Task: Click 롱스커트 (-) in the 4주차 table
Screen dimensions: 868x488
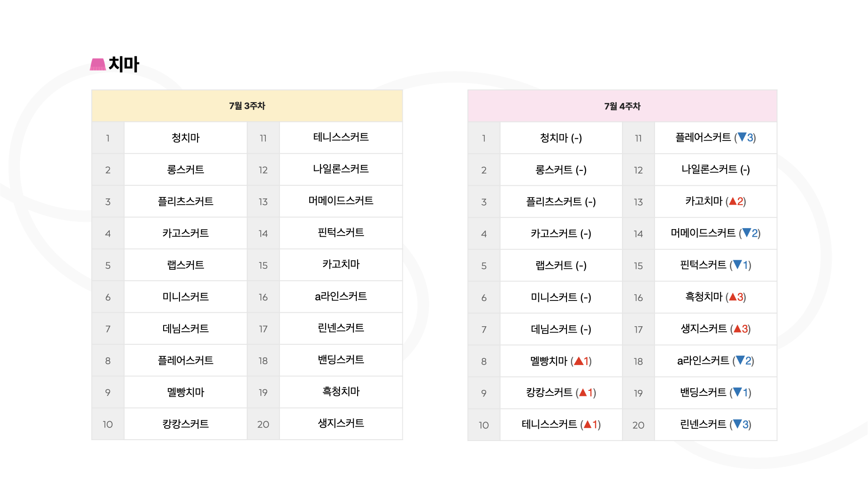Action: [561, 170]
